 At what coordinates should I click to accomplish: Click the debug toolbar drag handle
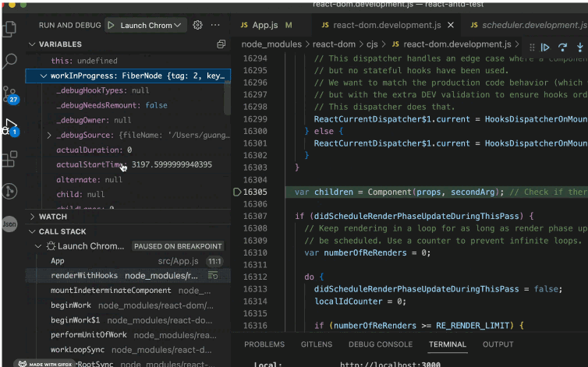tap(532, 48)
